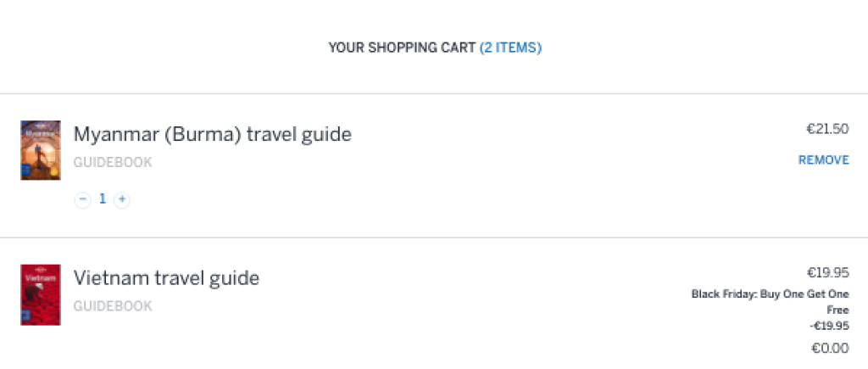Click the €21.50 Myanmar guide price

pyautogui.click(x=827, y=129)
